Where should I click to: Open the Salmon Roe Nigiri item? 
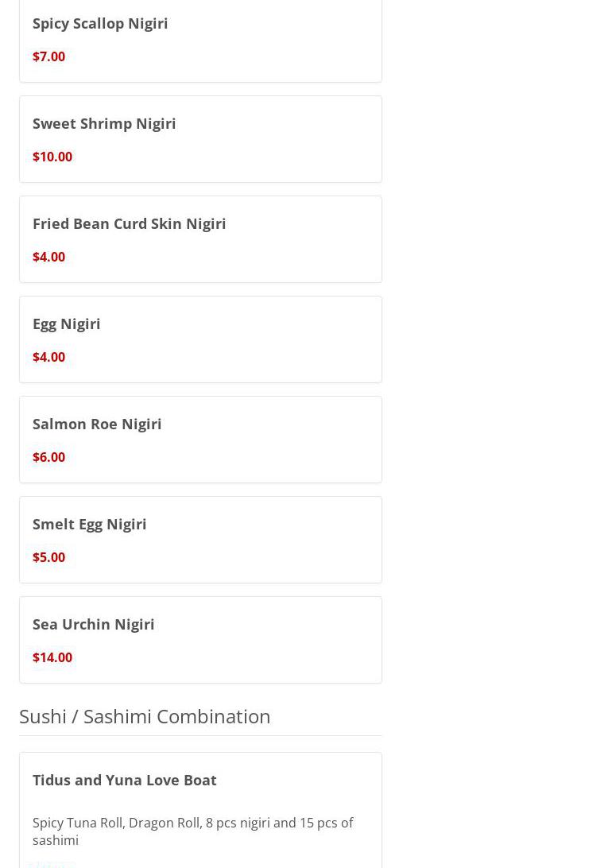click(x=97, y=424)
